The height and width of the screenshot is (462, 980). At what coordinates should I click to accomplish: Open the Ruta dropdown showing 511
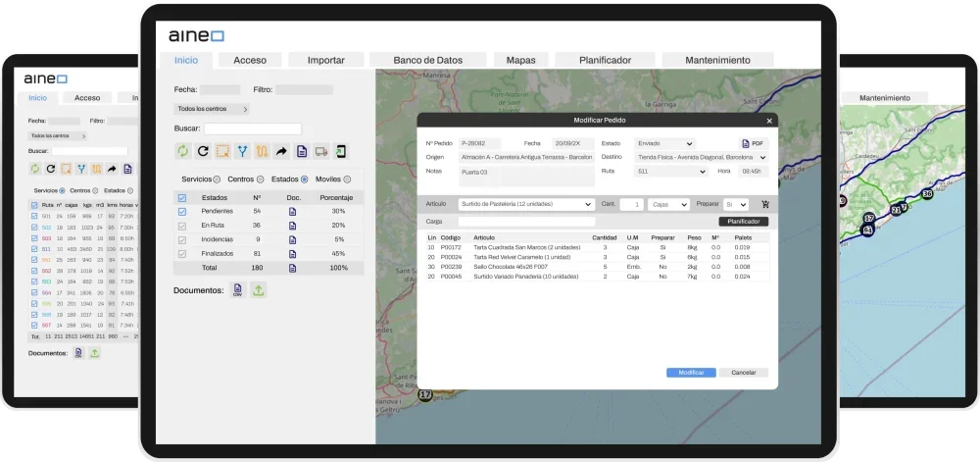(x=670, y=172)
